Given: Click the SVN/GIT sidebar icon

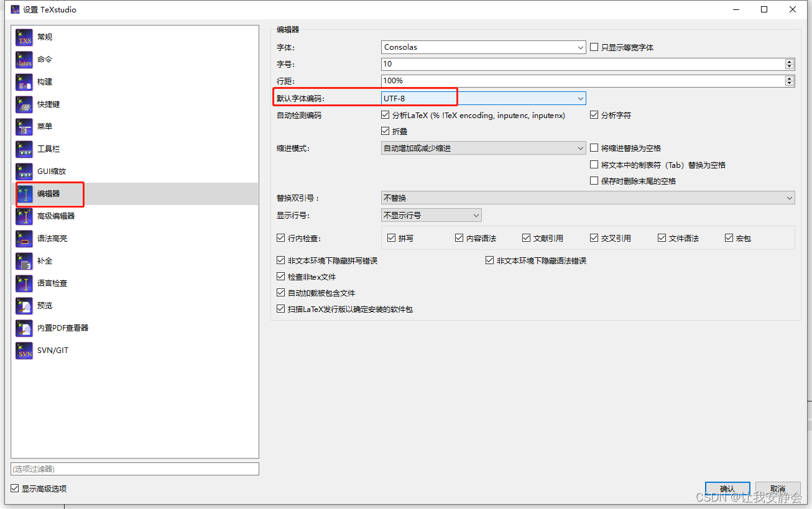Looking at the screenshot, I should click(24, 351).
